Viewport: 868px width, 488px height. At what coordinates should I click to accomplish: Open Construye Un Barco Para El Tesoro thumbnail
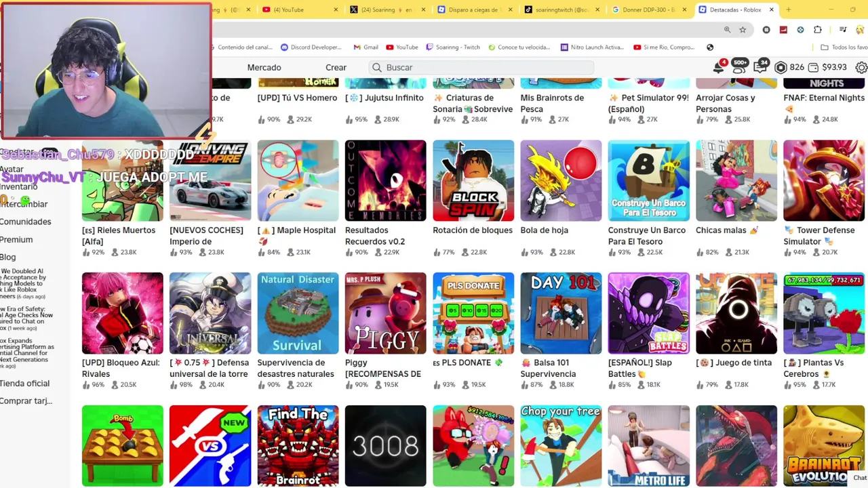tap(649, 180)
